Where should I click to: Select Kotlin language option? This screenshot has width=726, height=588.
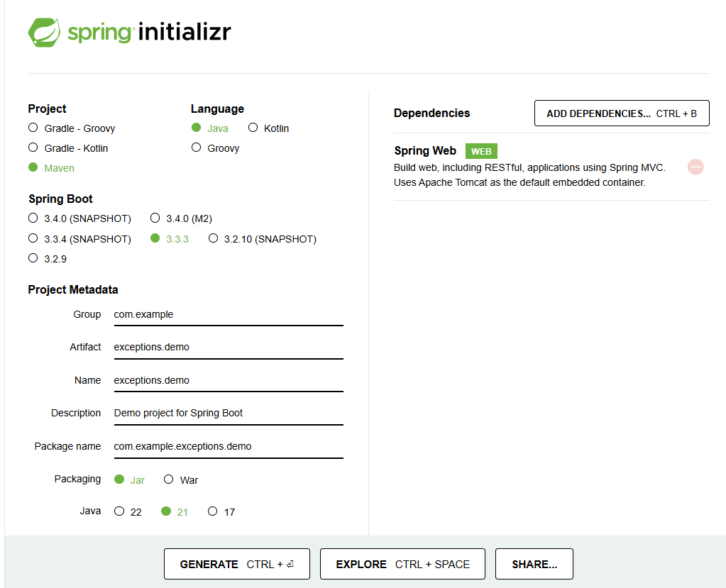pos(268,128)
